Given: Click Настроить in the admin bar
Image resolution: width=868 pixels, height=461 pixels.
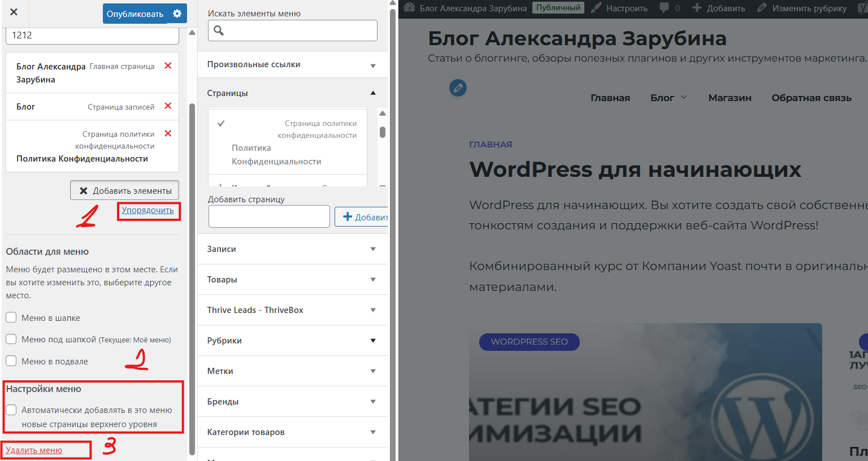Looking at the screenshot, I should pyautogui.click(x=620, y=8).
